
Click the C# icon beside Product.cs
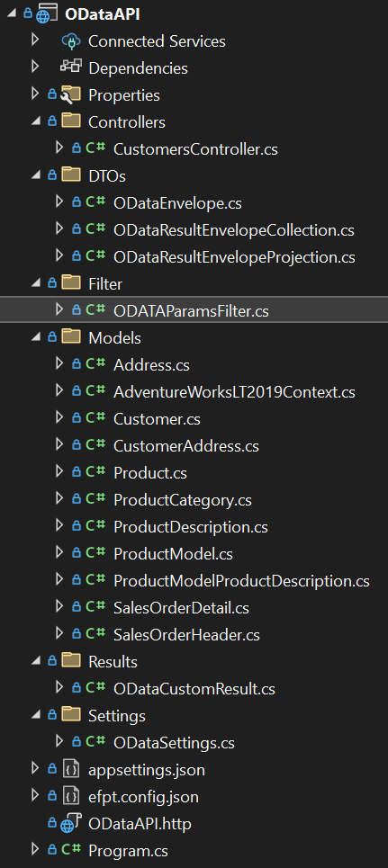(x=95, y=471)
